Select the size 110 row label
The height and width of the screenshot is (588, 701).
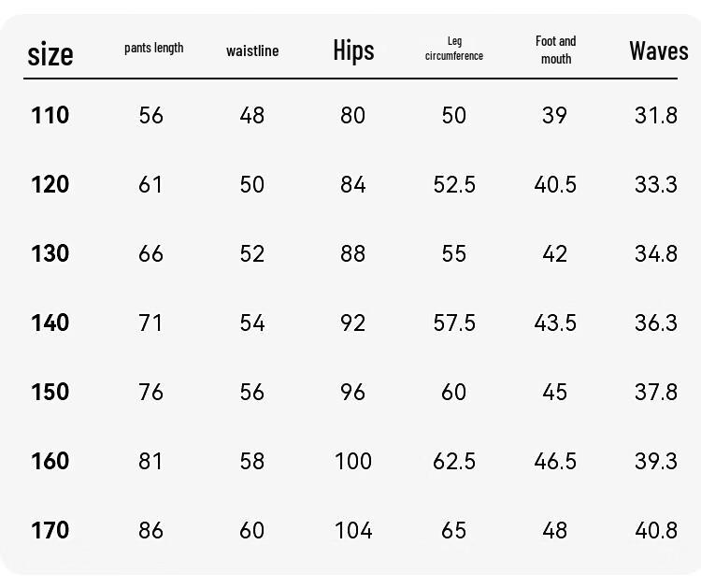(50, 115)
